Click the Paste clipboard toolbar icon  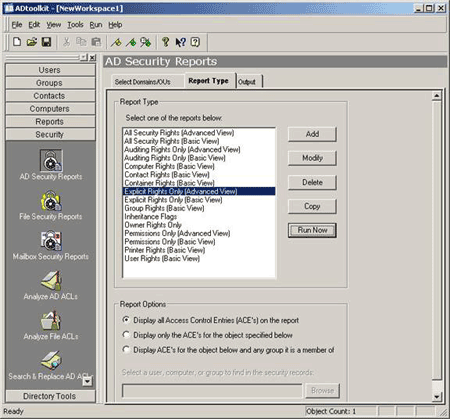(96, 42)
